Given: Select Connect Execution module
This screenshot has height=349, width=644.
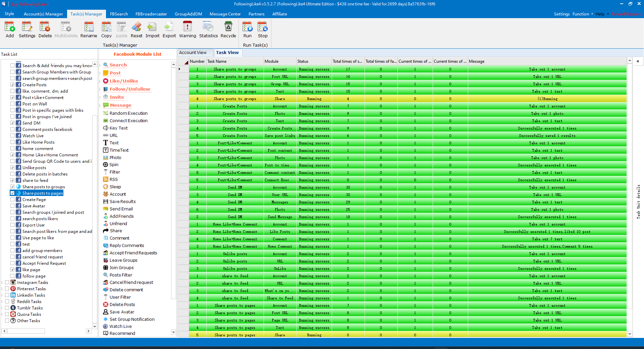Looking at the screenshot, I should point(125,121).
